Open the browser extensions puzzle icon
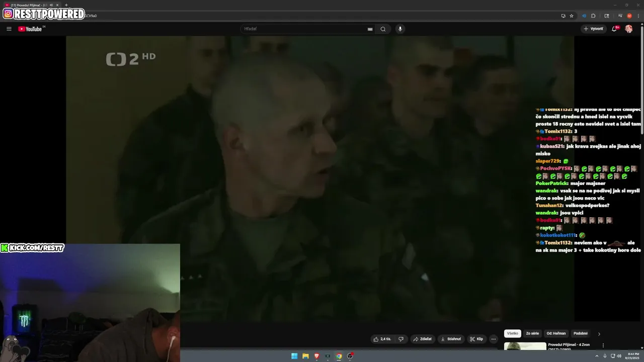This screenshot has height=362, width=644. coord(593,16)
